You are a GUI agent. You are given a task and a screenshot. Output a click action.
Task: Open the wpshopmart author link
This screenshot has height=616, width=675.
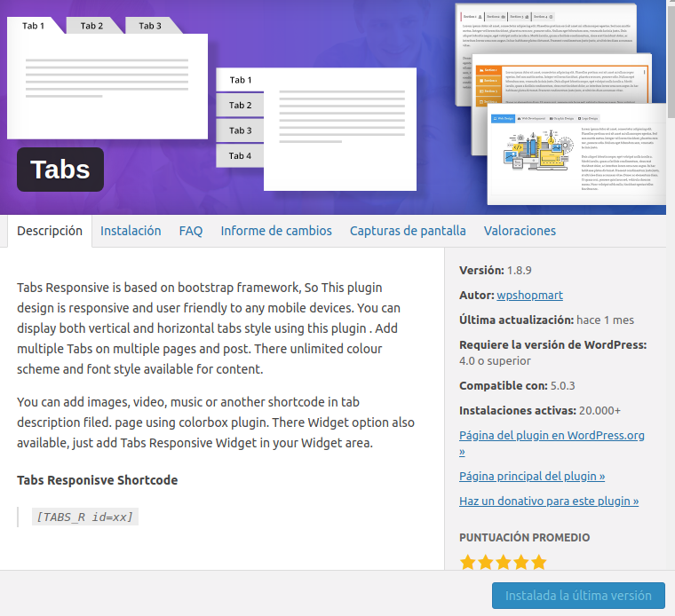click(528, 295)
